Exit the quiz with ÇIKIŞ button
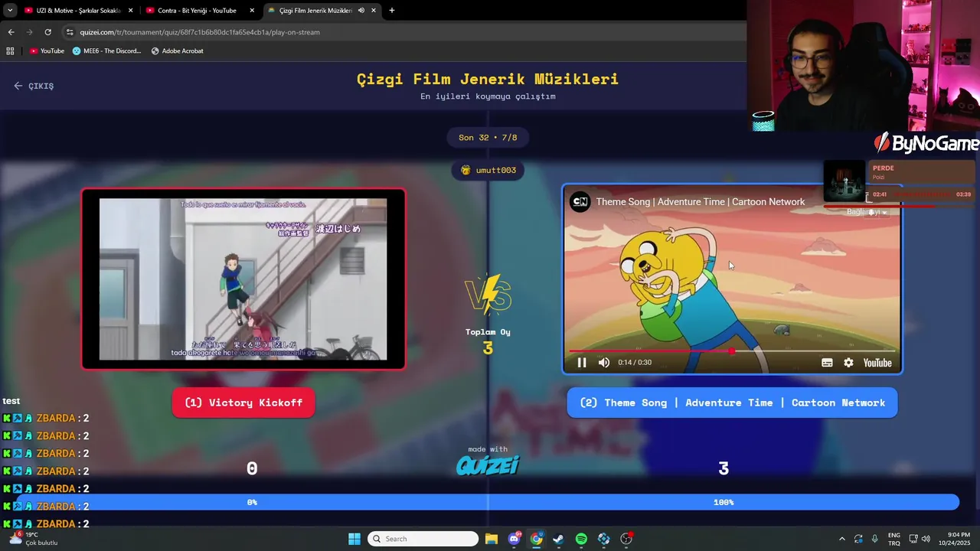The image size is (980, 551). (34, 86)
